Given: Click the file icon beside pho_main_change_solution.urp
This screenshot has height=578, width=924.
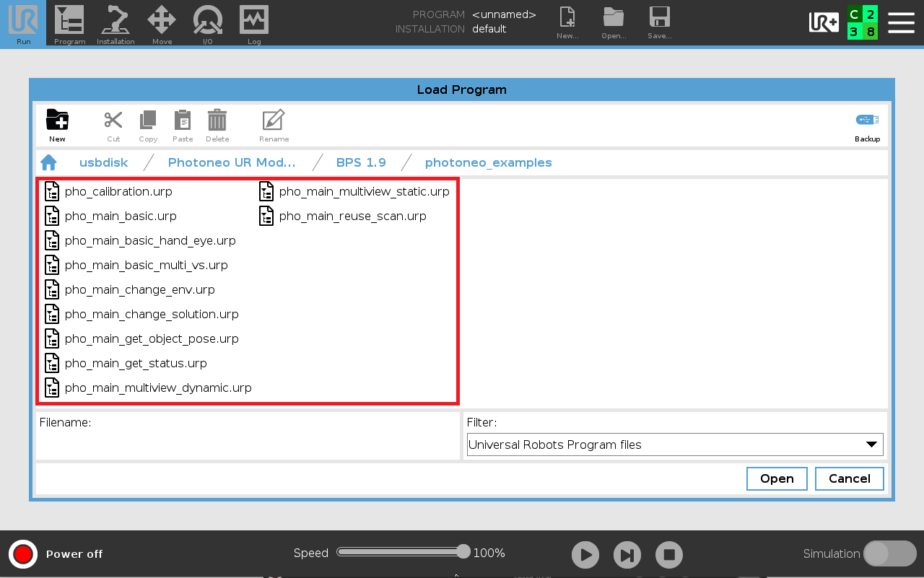Looking at the screenshot, I should 52,314.
